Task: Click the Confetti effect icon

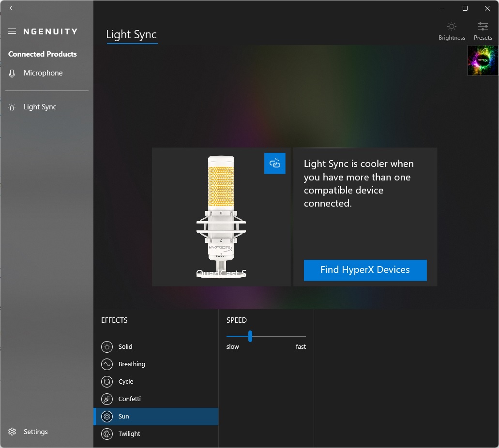Action: click(x=107, y=399)
